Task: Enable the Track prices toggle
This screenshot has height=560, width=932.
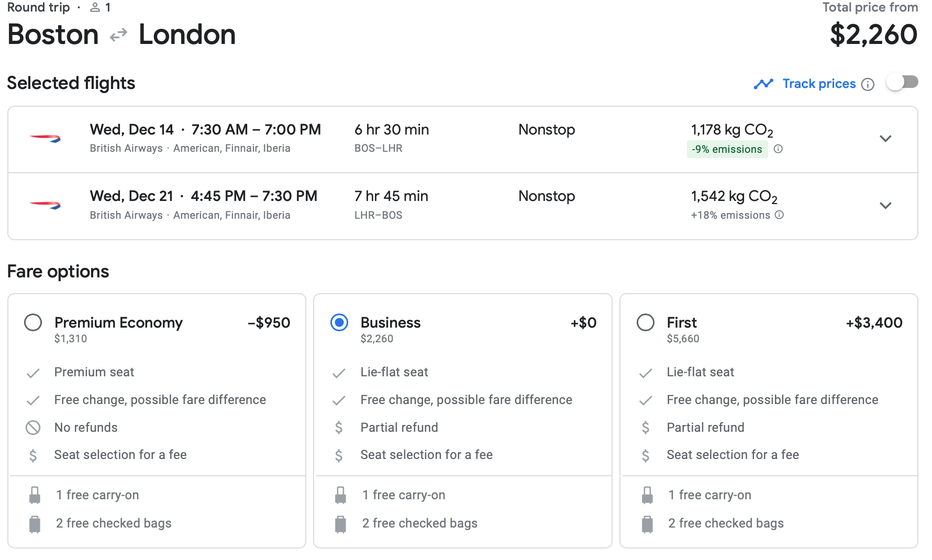Action: point(902,83)
